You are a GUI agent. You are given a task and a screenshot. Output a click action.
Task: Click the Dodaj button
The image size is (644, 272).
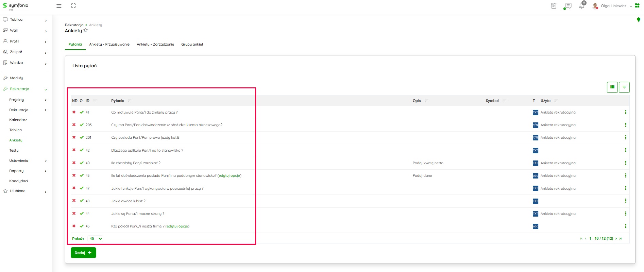[x=83, y=253]
